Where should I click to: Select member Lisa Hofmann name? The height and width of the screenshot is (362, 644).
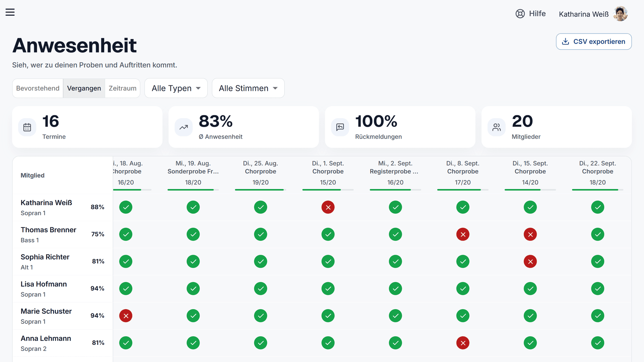point(44,284)
